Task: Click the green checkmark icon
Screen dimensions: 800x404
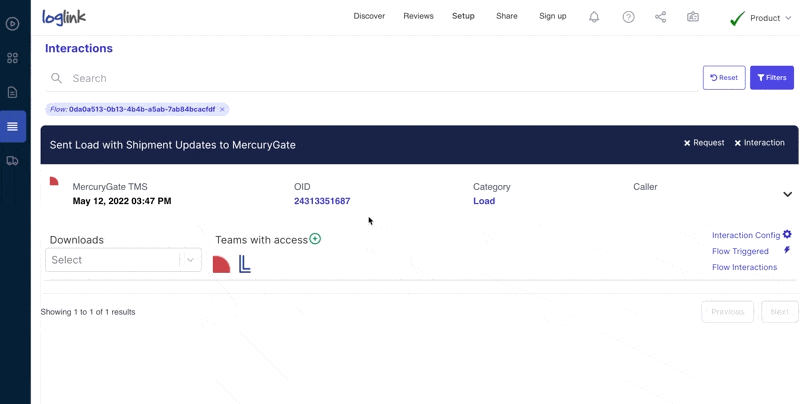Action: click(737, 18)
